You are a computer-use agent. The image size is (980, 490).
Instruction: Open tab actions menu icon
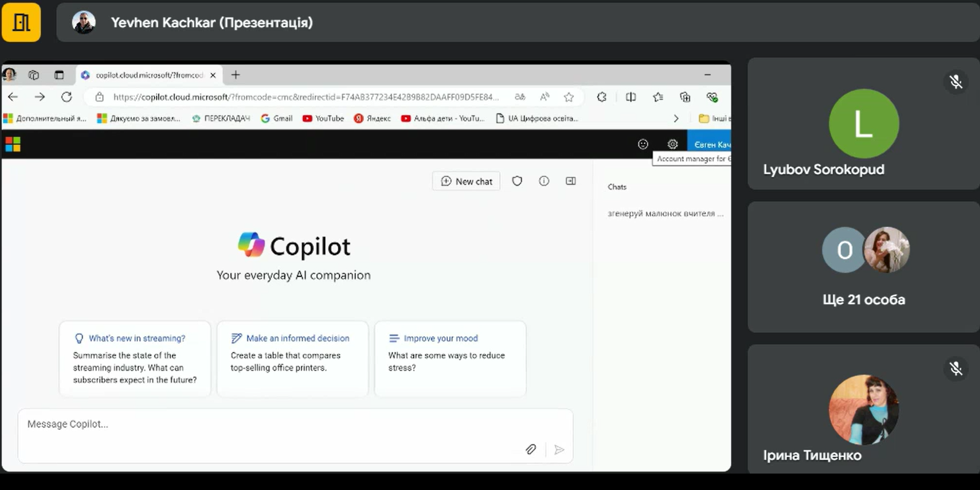59,75
